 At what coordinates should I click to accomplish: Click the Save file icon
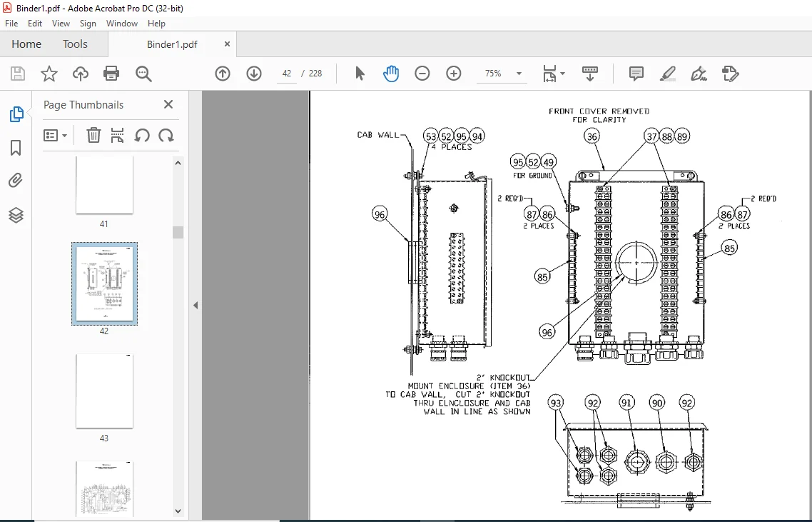pyautogui.click(x=18, y=74)
